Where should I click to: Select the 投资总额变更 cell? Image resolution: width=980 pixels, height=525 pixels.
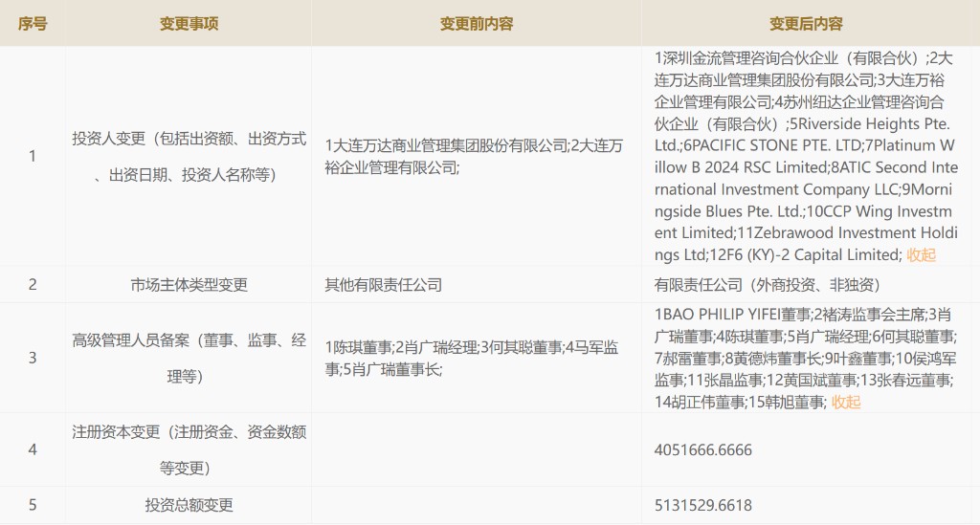point(189,504)
